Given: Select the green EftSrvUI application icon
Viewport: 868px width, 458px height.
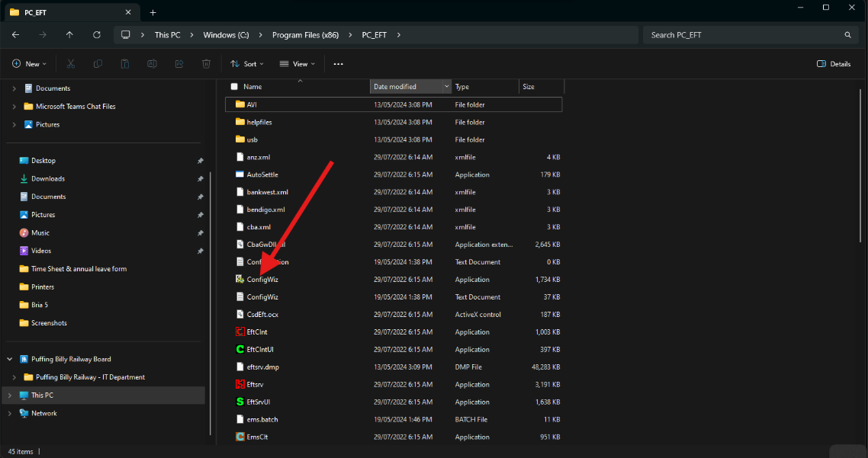Looking at the screenshot, I should [x=240, y=402].
